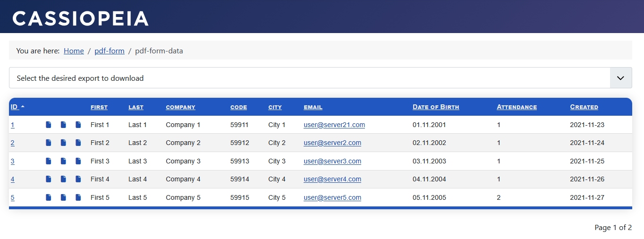The image size is (644, 239).
Task: Open third document icon in row 5
Action: point(78,197)
